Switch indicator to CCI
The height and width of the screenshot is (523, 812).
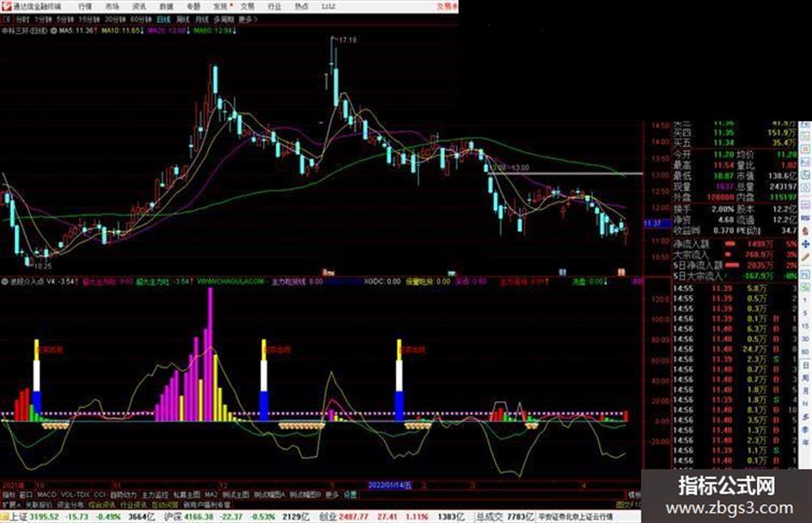tap(100, 495)
